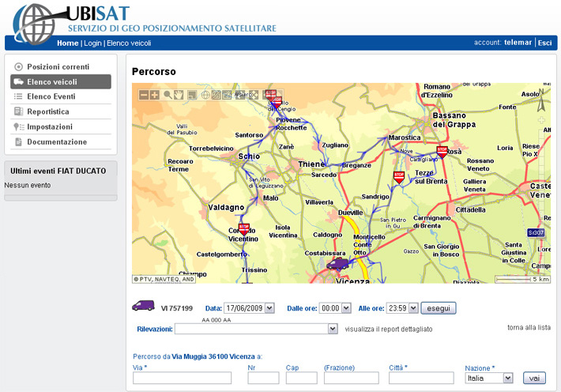Viewport: 561px width, 392px height.
Task: Open the Data date dropdown
Action: 269,308
